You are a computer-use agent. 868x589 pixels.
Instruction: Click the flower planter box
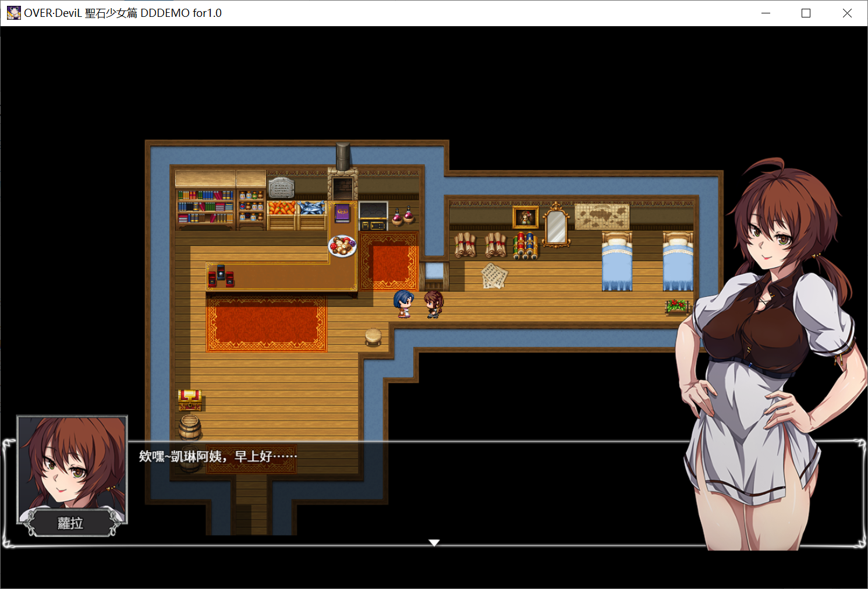[677, 306]
